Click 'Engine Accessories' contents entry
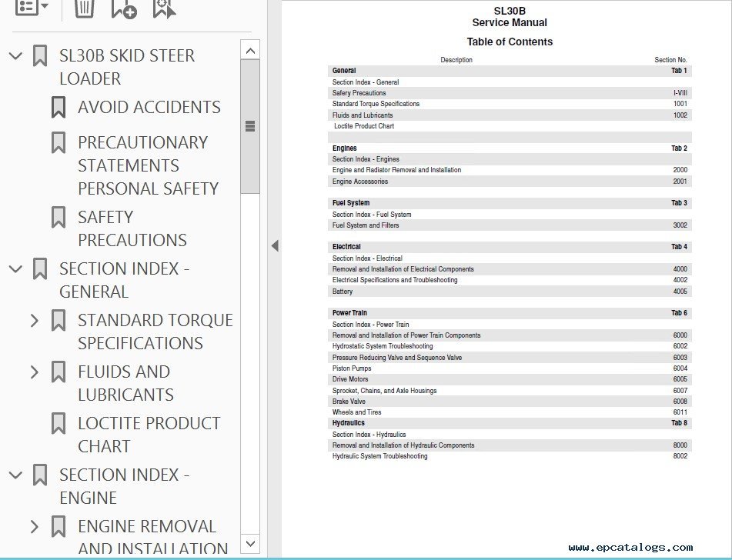Image resolution: width=732 pixels, height=560 pixels. coord(360,181)
